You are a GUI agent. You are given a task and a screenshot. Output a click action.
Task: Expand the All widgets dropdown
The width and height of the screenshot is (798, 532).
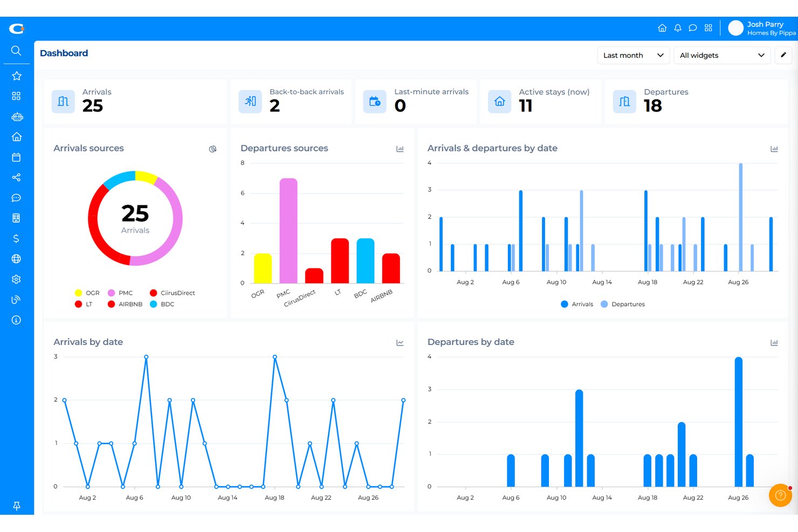pos(722,56)
